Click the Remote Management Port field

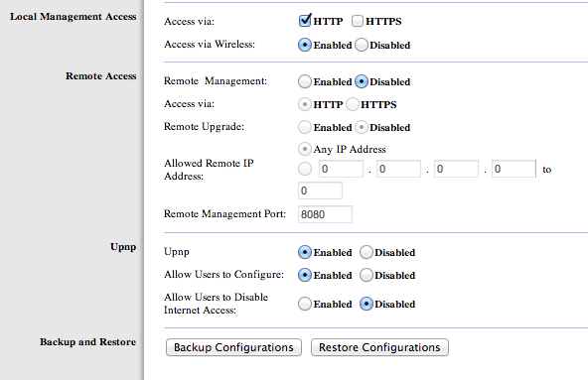[325, 214]
